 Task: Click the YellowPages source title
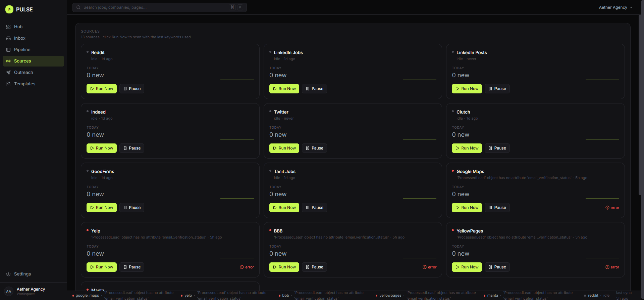click(x=470, y=231)
